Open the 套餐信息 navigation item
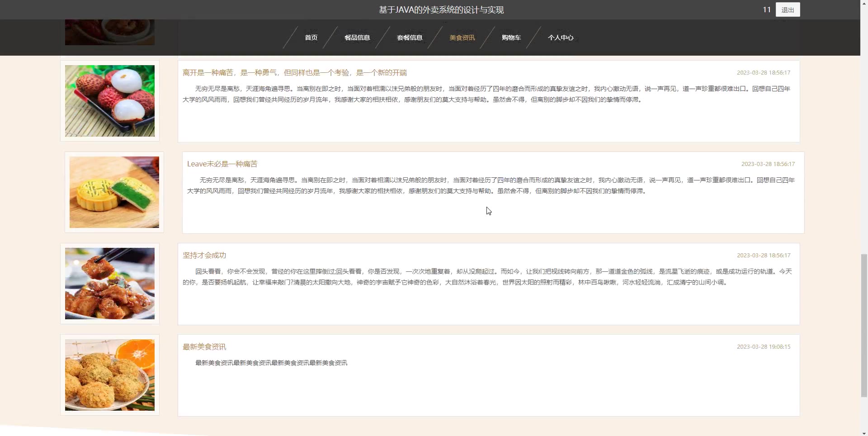Image resolution: width=868 pixels, height=436 pixels. click(x=410, y=38)
